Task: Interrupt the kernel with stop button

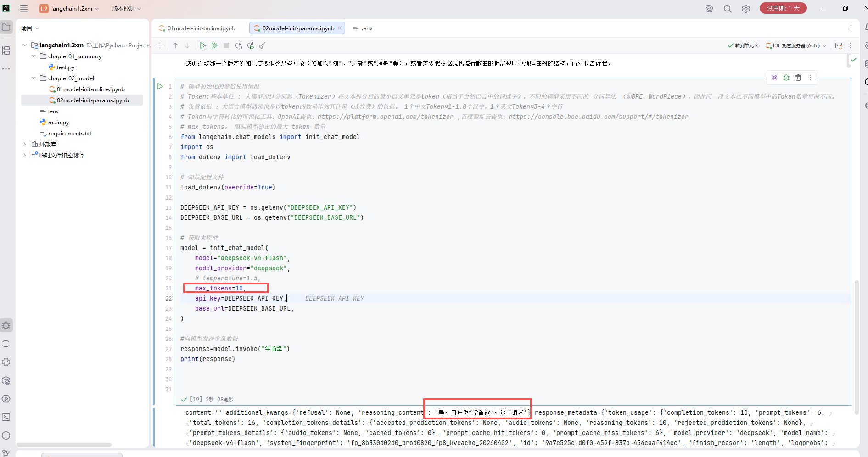Action: [x=226, y=45]
